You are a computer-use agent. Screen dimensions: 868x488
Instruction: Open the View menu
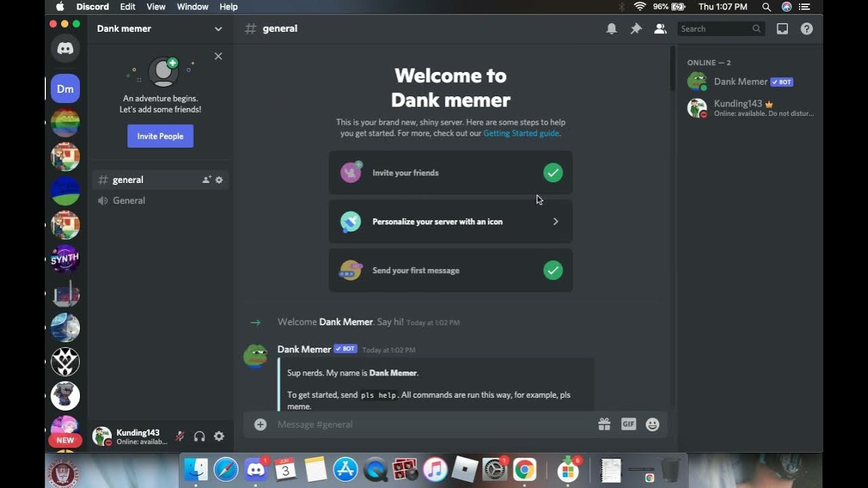pyautogui.click(x=156, y=7)
